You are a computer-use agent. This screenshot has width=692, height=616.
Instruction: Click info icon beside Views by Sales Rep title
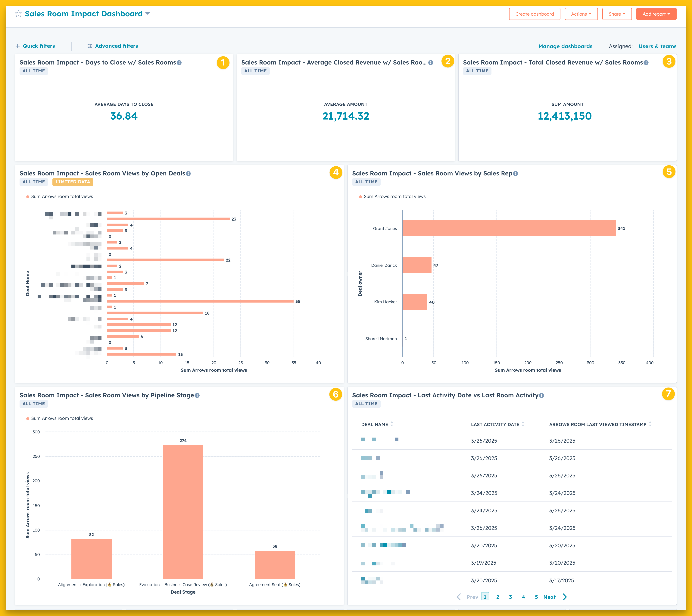click(515, 174)
